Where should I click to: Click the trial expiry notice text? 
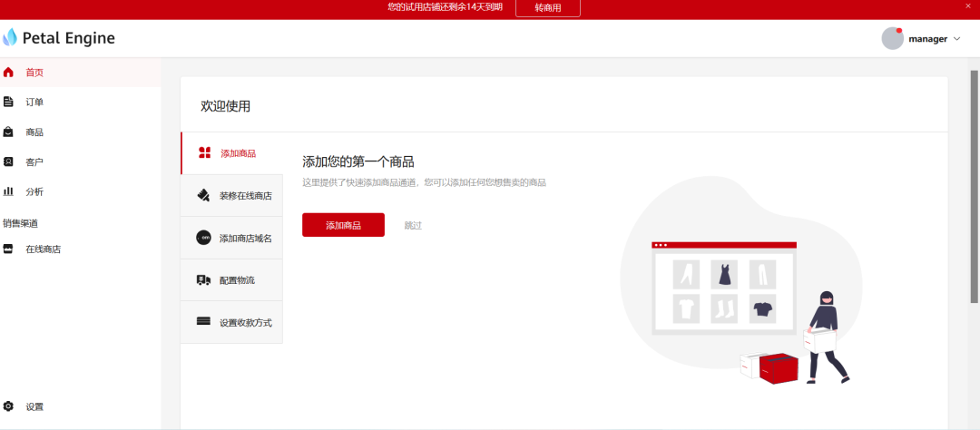445,7
